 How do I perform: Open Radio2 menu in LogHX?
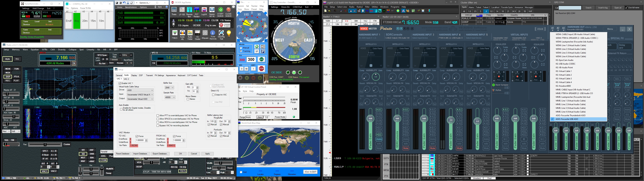pyautogui.click(x=360, y=7)
